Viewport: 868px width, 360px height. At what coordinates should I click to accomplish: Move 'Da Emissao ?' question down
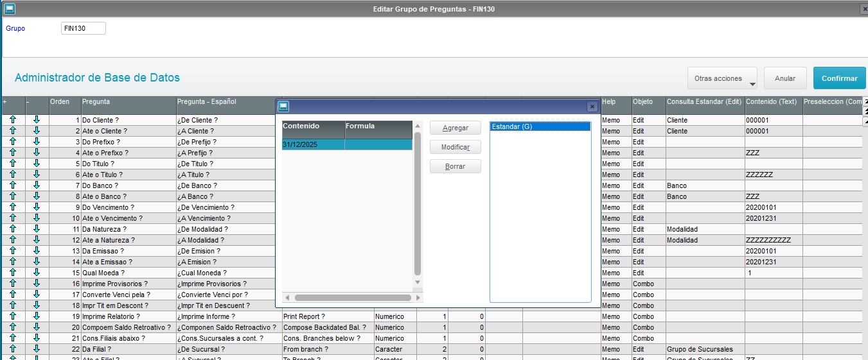(37, 251)
